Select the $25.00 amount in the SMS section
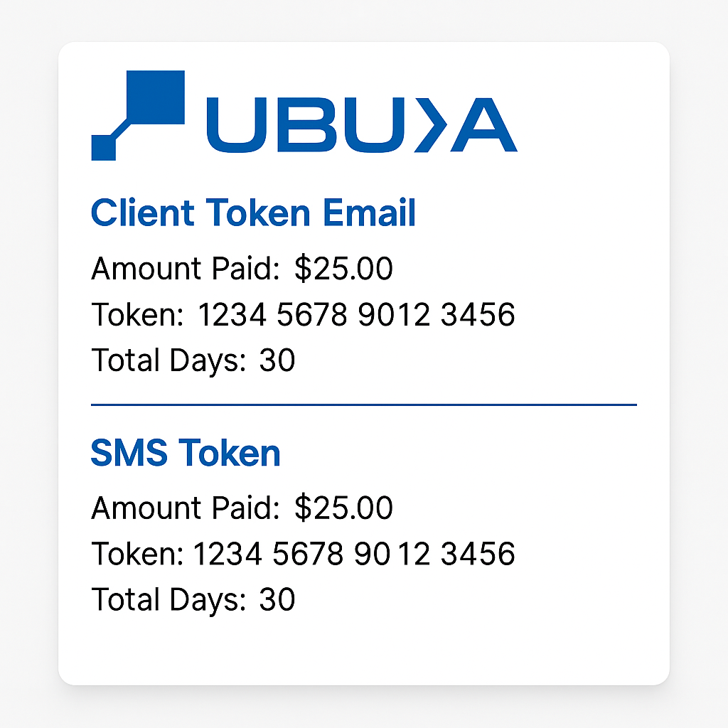728x728 pixels. (x=344, y=508)
